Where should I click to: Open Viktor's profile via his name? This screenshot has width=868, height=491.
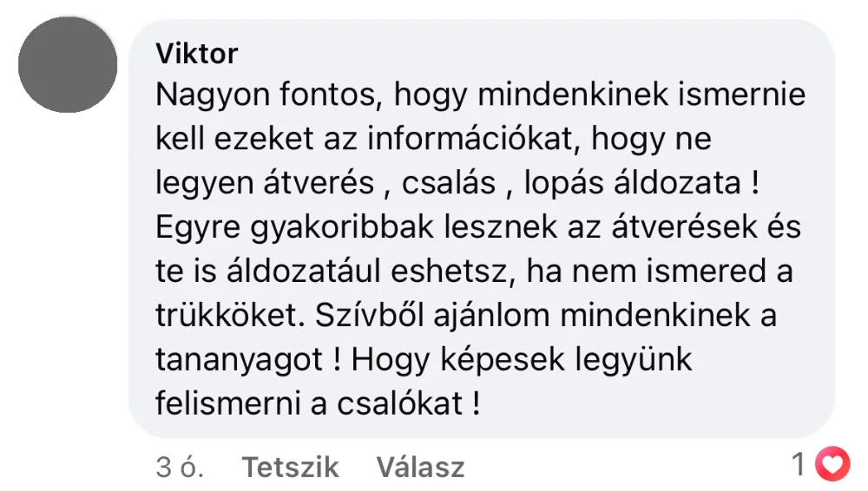[x=196, y=54]
